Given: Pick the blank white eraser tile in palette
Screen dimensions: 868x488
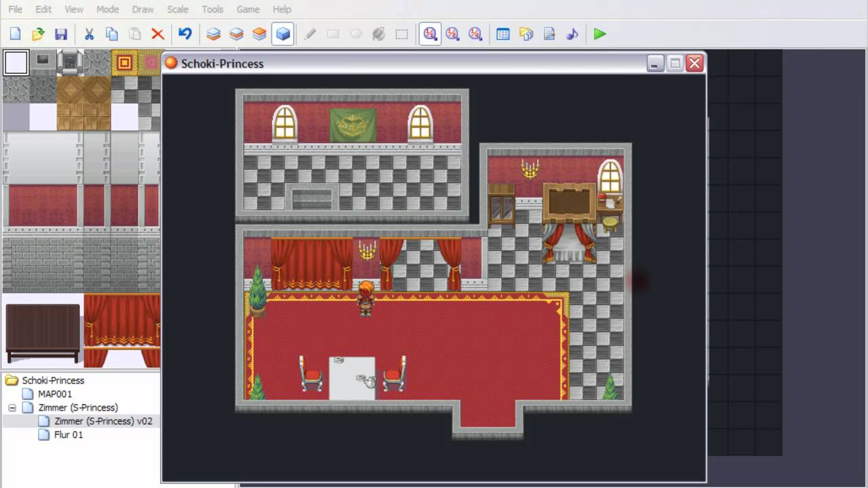Looking at the screenshot, I should click(x=16, y=62).
